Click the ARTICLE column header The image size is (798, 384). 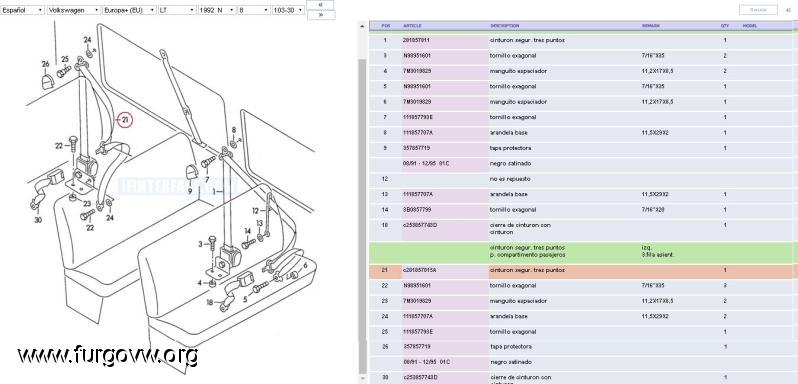click(412, 25)
